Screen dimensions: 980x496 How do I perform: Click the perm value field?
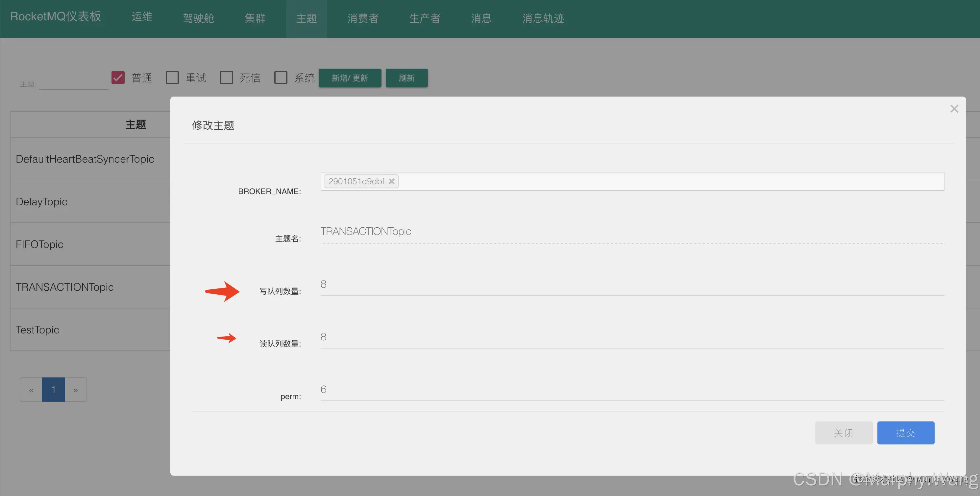[631, 390]
